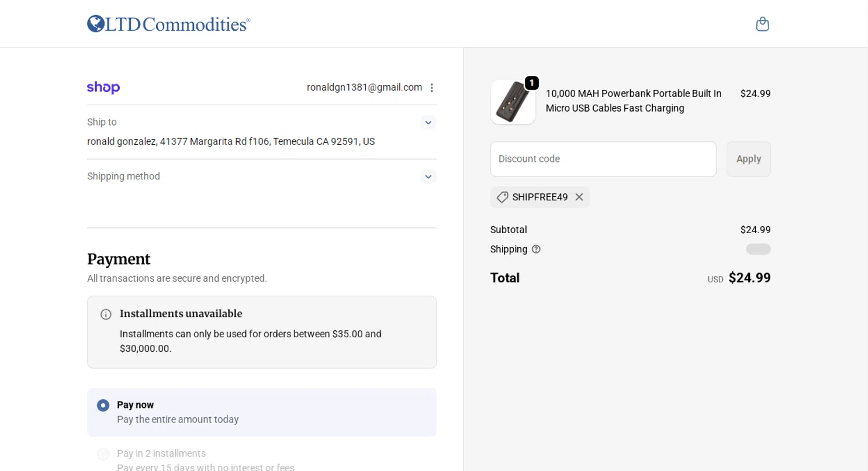
Task: Remove the SHIPFREE49 discount code
Action: click(x=579, y=197)
